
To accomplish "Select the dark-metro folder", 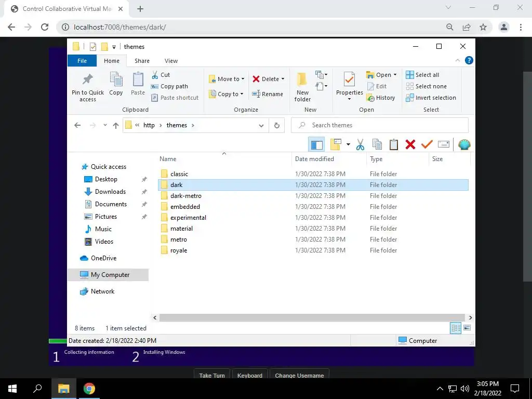I will pos(313,196).
